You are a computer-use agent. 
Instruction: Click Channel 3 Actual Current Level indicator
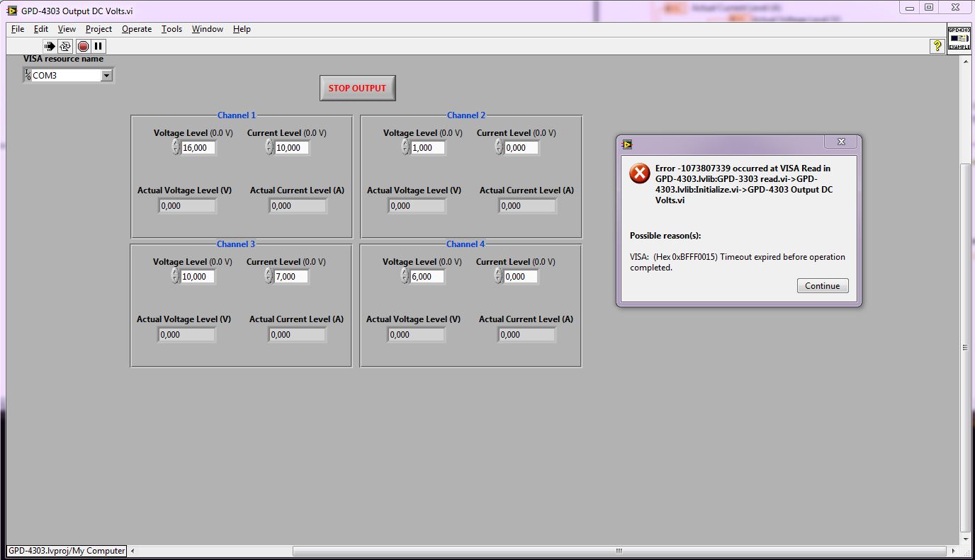[297, 335]
